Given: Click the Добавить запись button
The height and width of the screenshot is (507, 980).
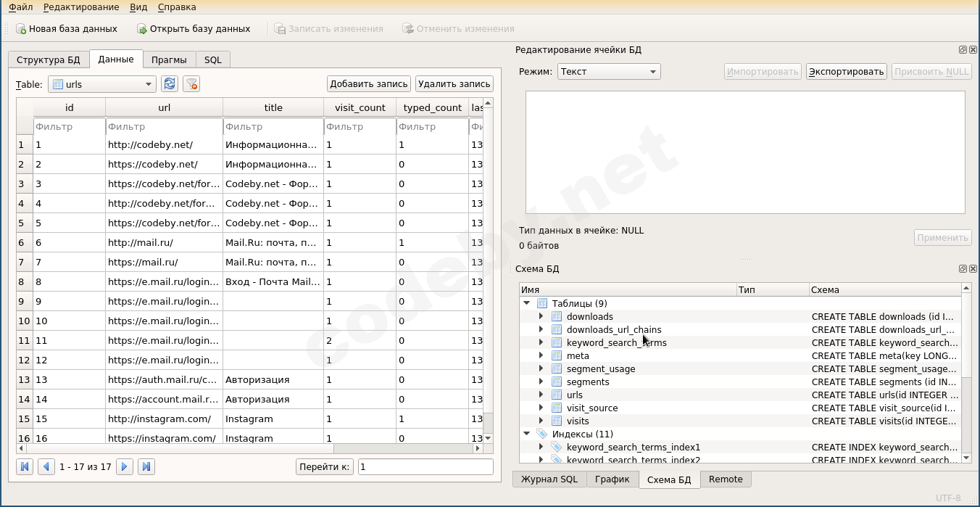Looking at the screenshot, I should coord(368,84).
